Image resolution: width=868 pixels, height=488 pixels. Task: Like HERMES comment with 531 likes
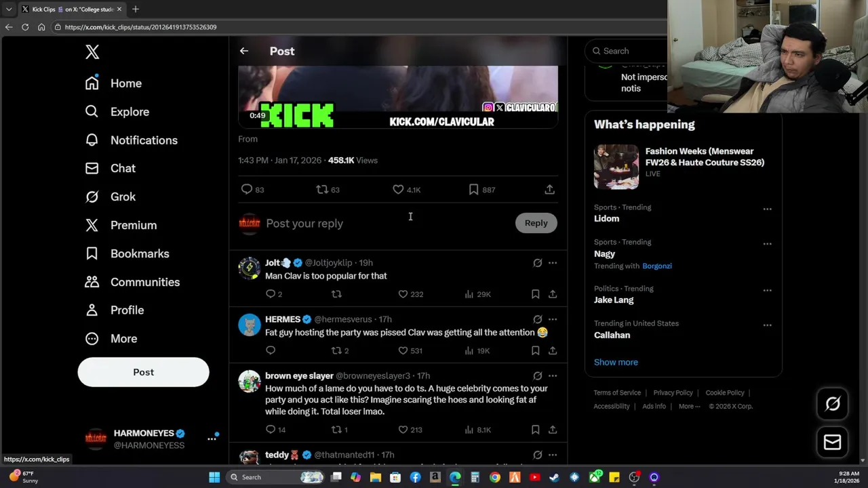410,350
